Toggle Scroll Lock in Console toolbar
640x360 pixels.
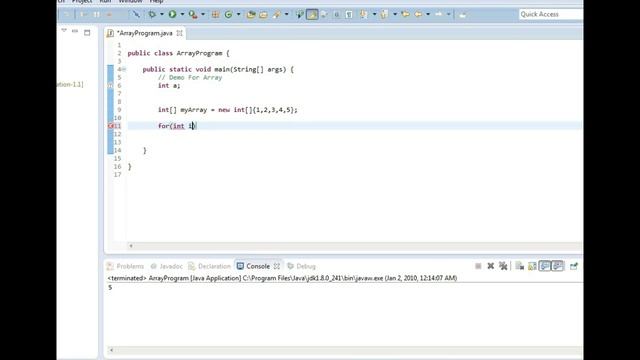click(532, 266)
